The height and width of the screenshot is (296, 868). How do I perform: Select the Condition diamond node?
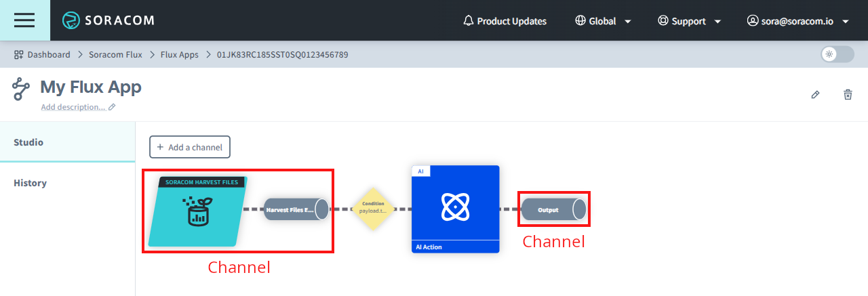point(373,209)
